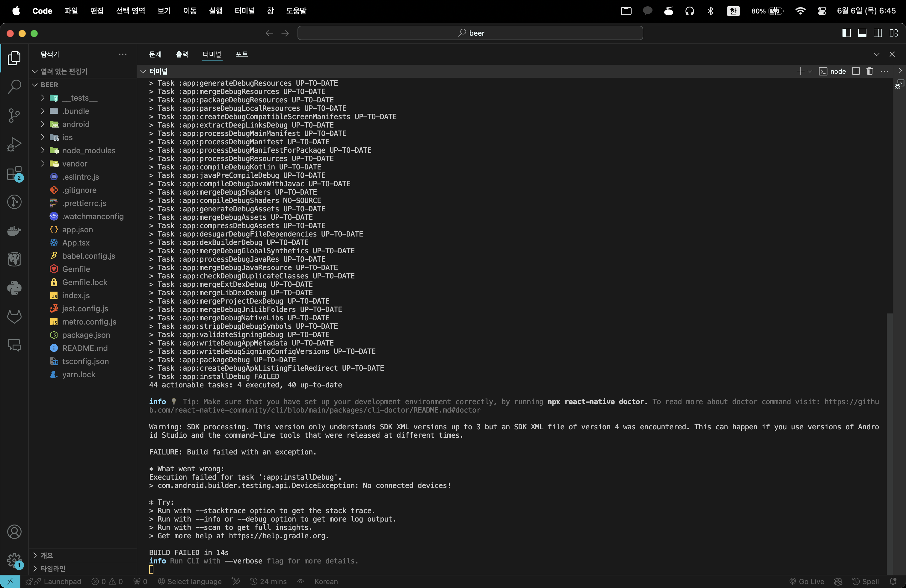Open the Python view in activity bar
The height and width of the screenshot is (588, 906).
(x=14, y=288)
